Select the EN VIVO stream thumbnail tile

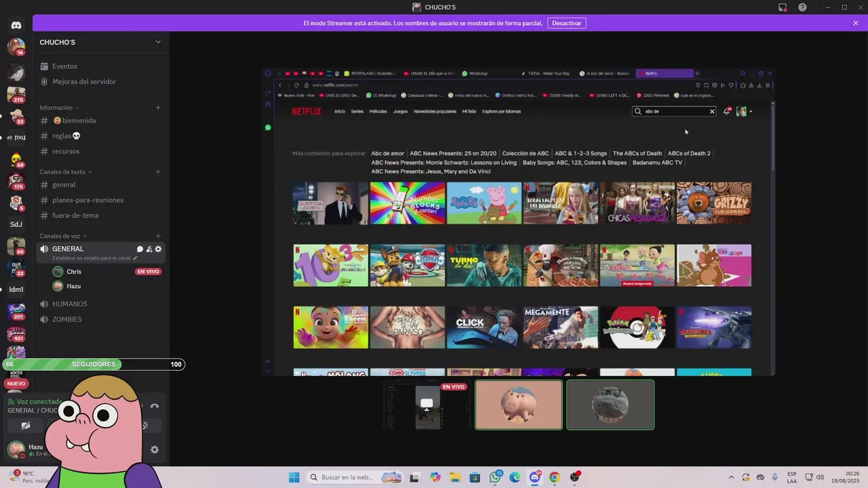coord(427,405)
